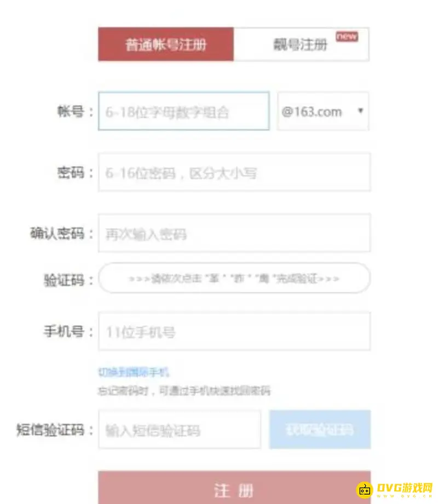Start the 验证码 click-character captcha bar

point(234,278)
